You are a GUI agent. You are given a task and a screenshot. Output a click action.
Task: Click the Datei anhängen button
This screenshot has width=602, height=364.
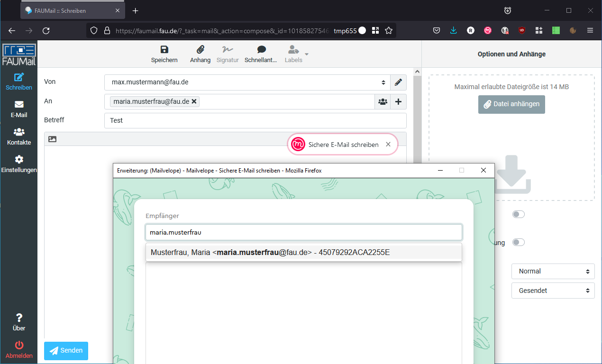[511, 104]
